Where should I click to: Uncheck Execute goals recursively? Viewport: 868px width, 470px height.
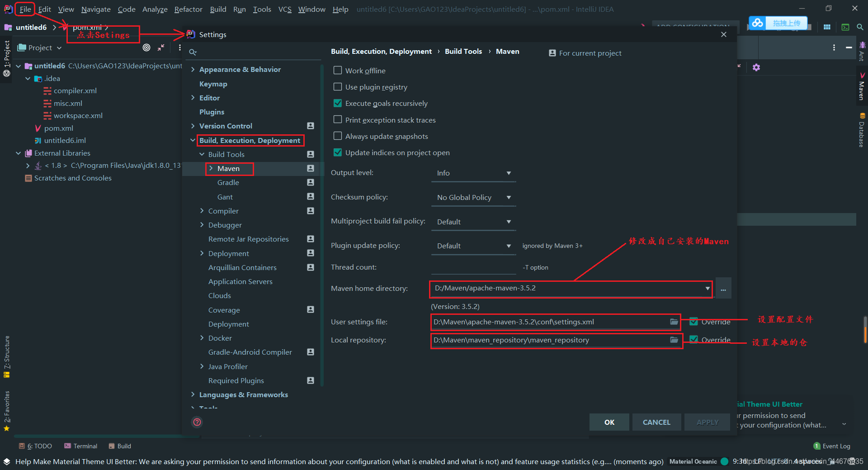click(337, 103)
